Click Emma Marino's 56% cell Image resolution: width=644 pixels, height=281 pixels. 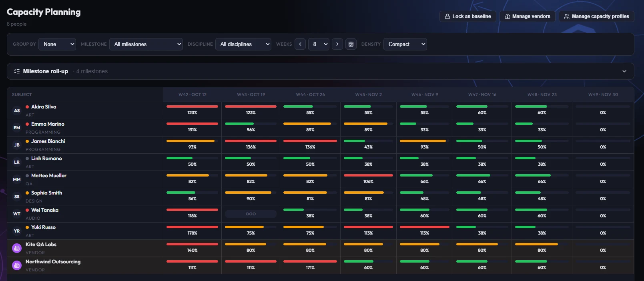pos(251,128)
